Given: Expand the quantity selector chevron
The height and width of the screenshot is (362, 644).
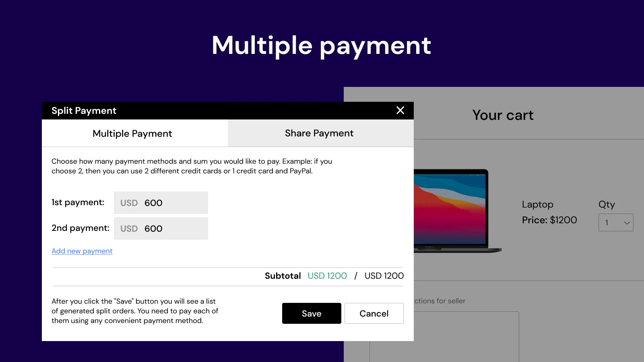Looking at the screenshot, I should tap(626, 222).
